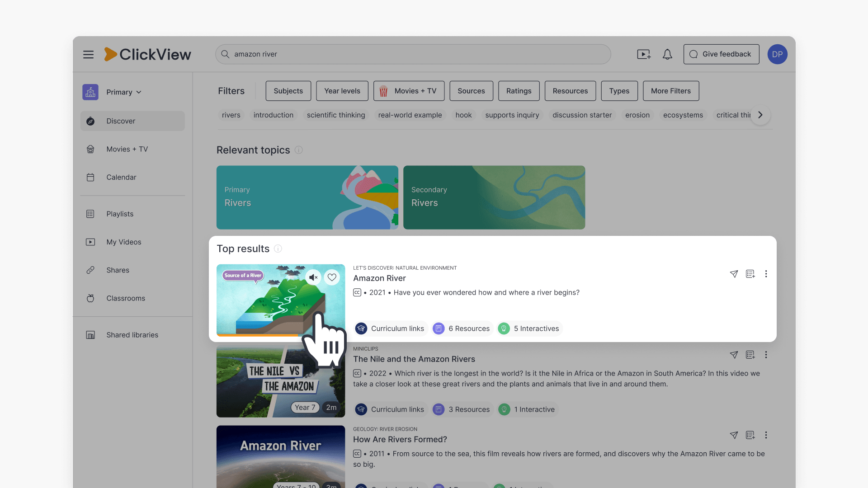Favourite the Amazon River video with heart

tap(332, 277)
